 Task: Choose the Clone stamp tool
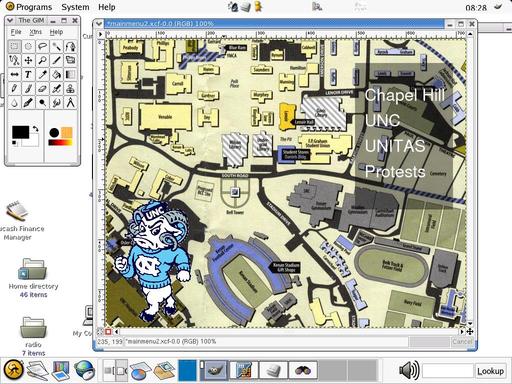click(70, 88)
